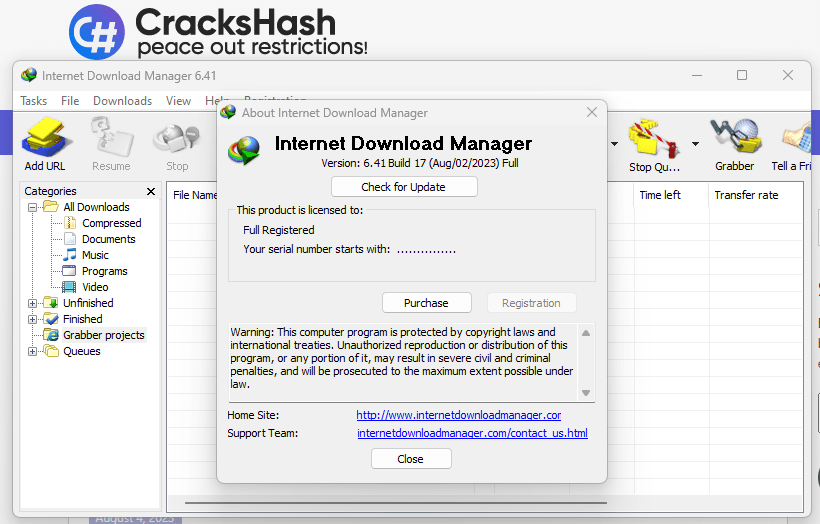The width and height of the screenshot is (820, 524).
Task: Open the Tasks menu
Action: coord(33,100)
